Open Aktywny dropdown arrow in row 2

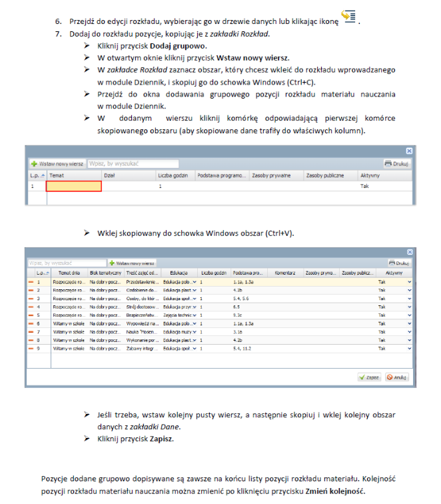409,290
